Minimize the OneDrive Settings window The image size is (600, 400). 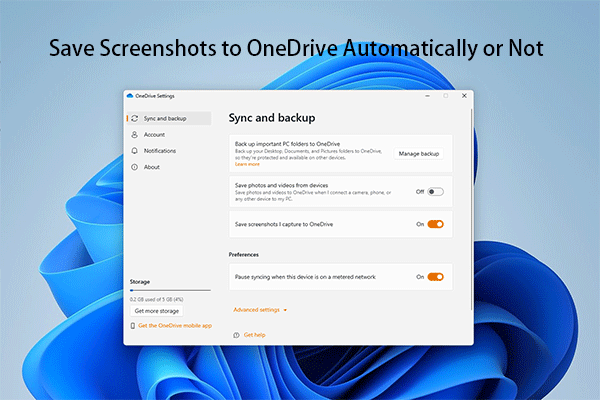(x=427, y=96)
